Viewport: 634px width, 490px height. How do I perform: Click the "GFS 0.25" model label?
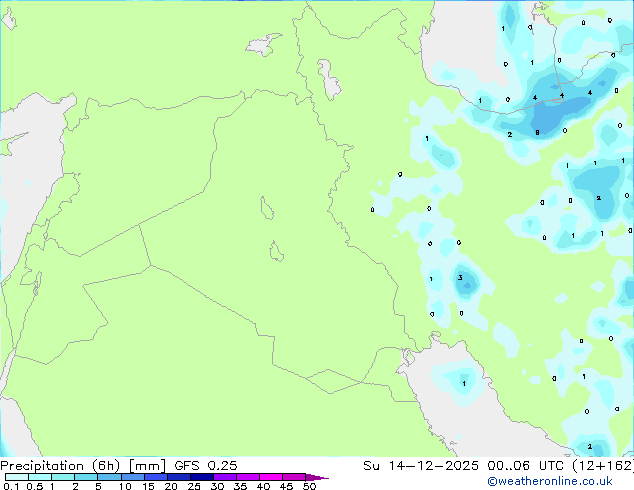click(x=206, y=466)
